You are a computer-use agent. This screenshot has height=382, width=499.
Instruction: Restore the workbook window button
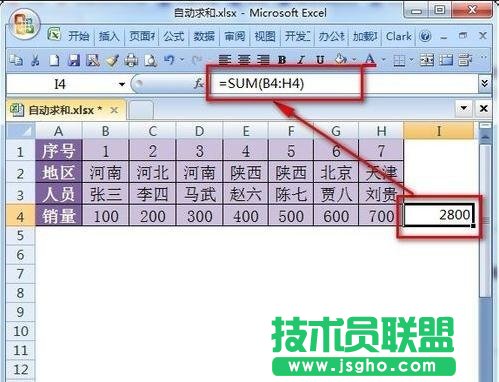pyautogui.click(x=463, y=35)
